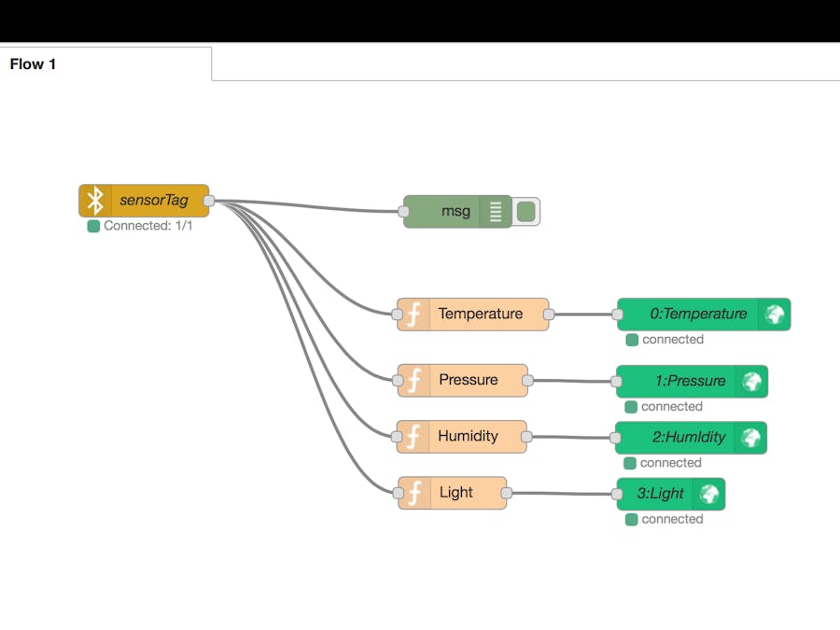Select the sensorTag input node
Viewport: 840px width, 630px height.
[x=149, y=200]
